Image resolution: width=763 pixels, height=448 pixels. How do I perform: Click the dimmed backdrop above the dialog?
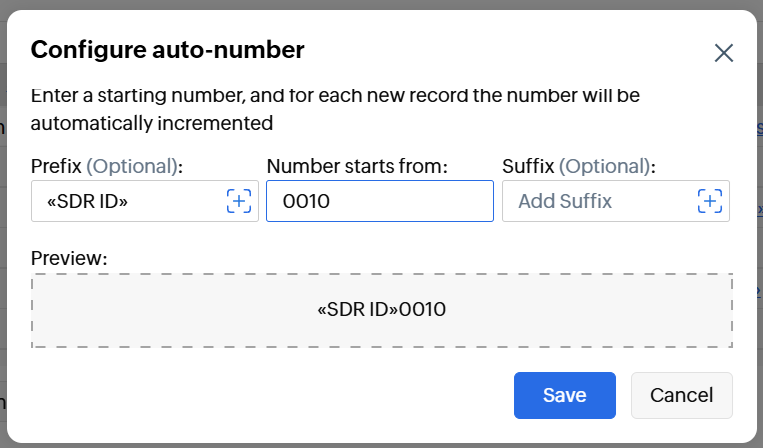(380, 4)
